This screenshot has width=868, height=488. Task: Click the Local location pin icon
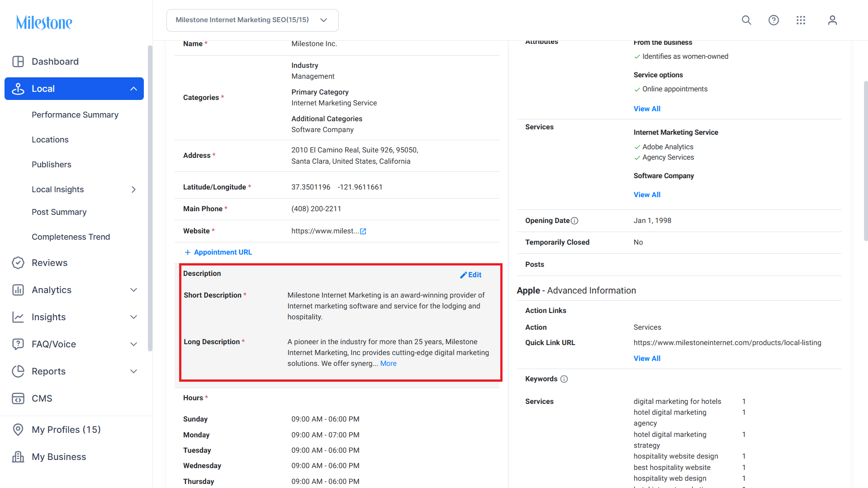click(18, 89)
